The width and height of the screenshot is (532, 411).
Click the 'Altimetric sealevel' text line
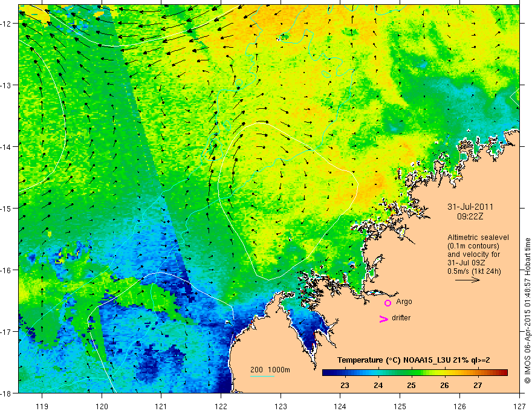tap(478, 238)
